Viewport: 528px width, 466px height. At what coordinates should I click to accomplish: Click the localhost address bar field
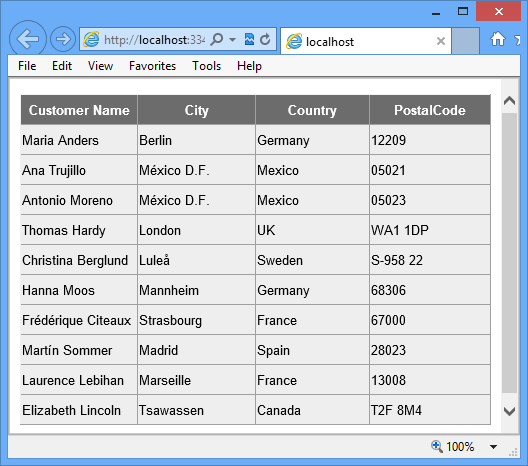pos(154,40)
